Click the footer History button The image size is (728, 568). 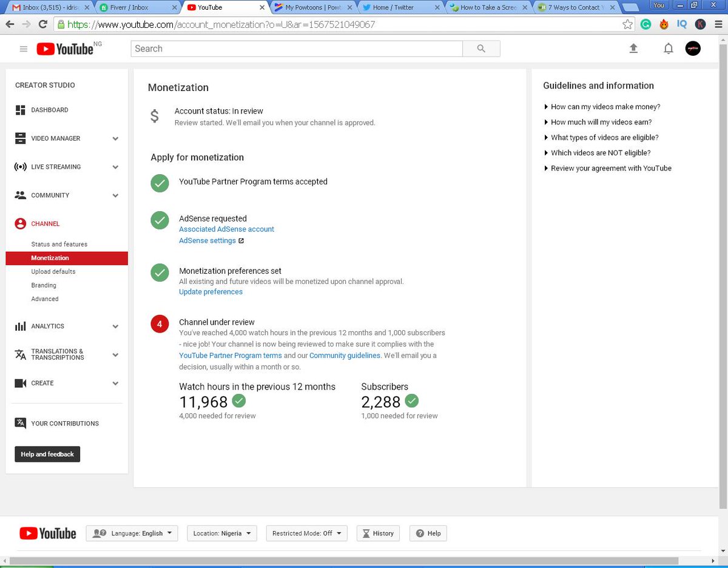pos(378,533)
